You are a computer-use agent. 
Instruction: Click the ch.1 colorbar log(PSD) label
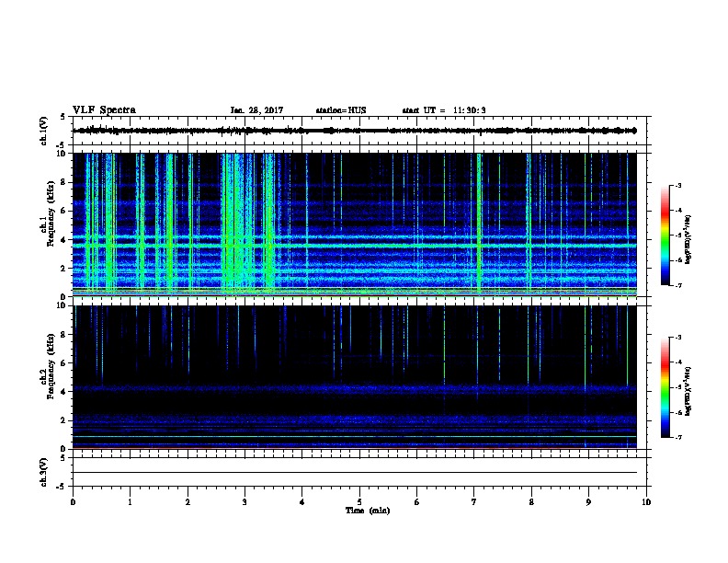(x=688, y=239)
